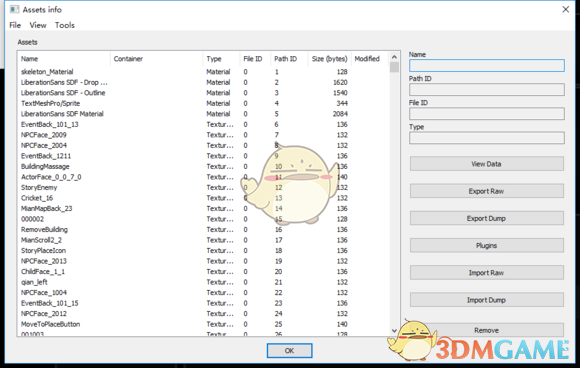
Task: Confirm with the OK button
Action: click(x=290, y=351)
